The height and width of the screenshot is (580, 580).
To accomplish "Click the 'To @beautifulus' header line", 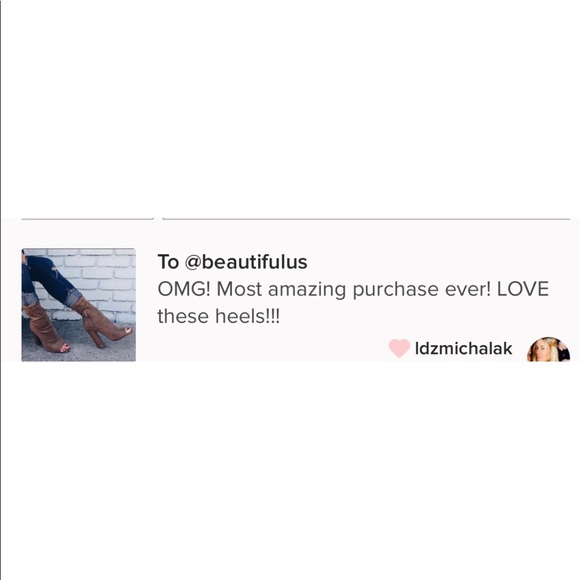I will 232,262.
